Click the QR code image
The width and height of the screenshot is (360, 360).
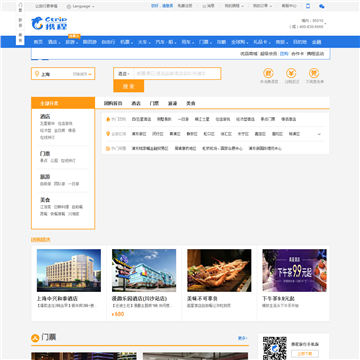(275, 348)
